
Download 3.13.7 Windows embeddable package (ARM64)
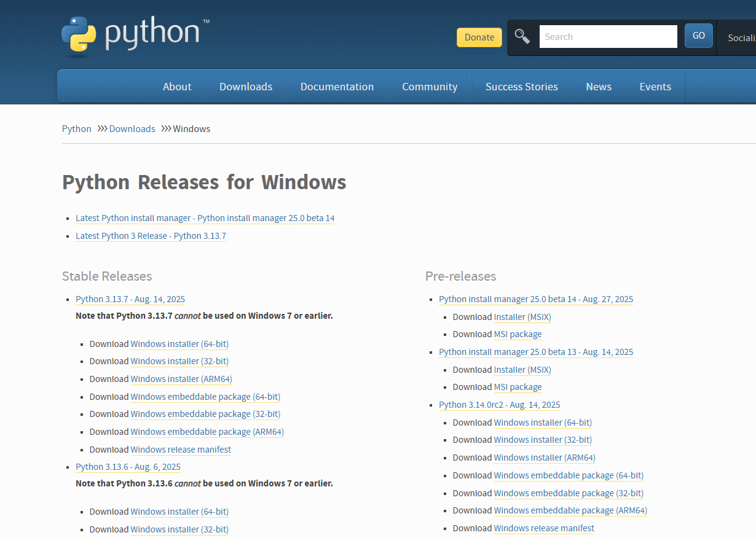click(207, 432)
